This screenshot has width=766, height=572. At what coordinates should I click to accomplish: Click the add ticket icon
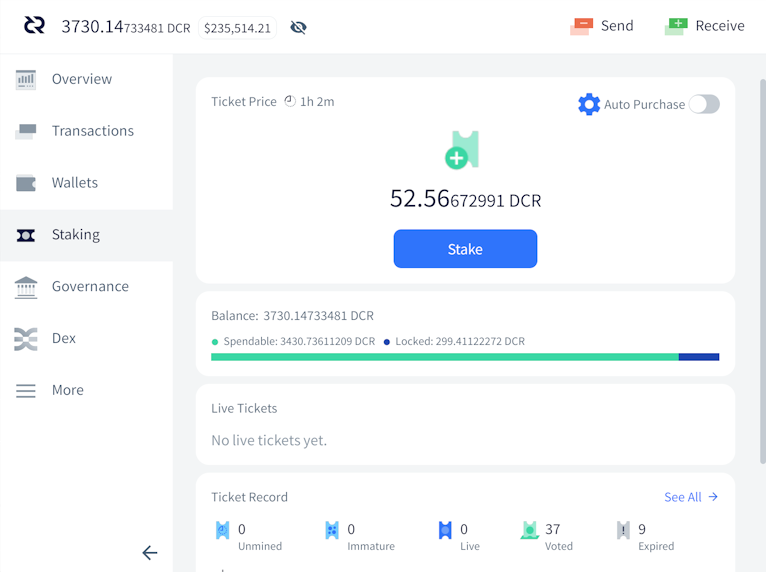(x=462, y=150)
